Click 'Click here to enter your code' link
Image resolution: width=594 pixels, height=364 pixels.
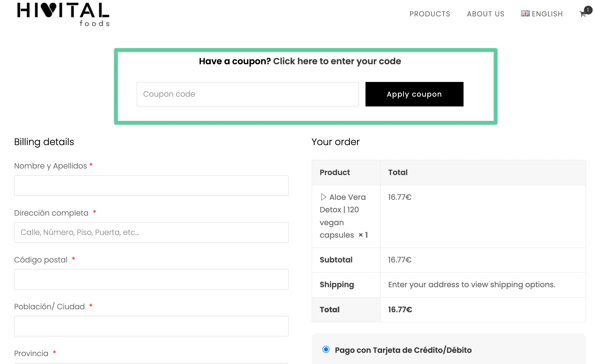337,61
